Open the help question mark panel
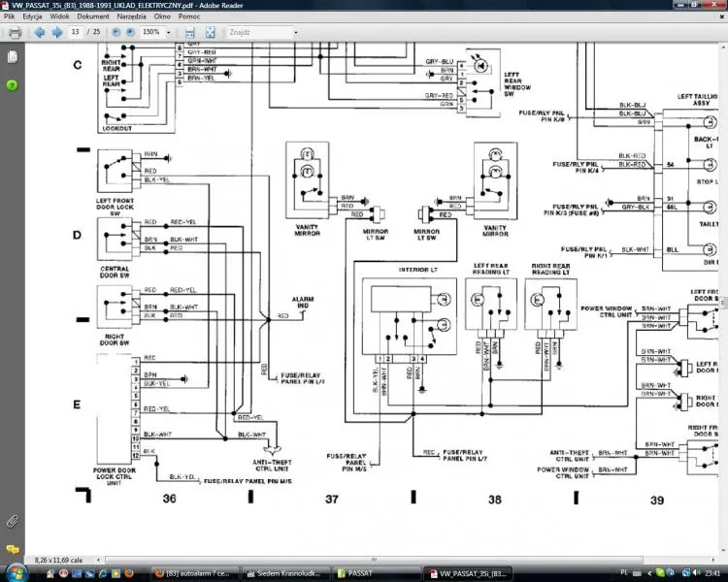The image size is (728, 582). click(12, 85)
